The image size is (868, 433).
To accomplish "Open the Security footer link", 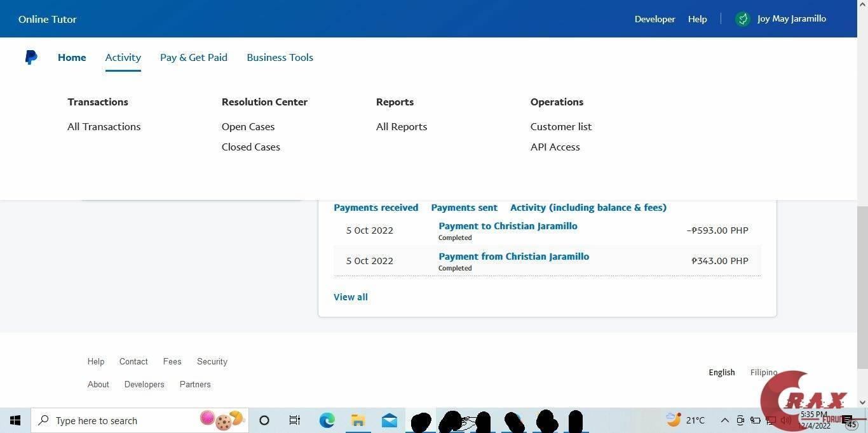I will click(x=212, y=361).
